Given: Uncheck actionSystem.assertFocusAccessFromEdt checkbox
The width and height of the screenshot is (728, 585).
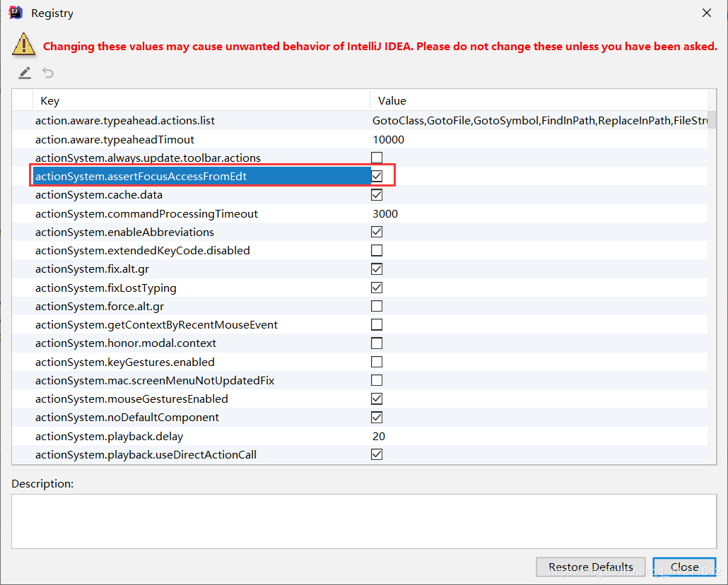Looking at the screenshot, I should (x=377, y=177).
